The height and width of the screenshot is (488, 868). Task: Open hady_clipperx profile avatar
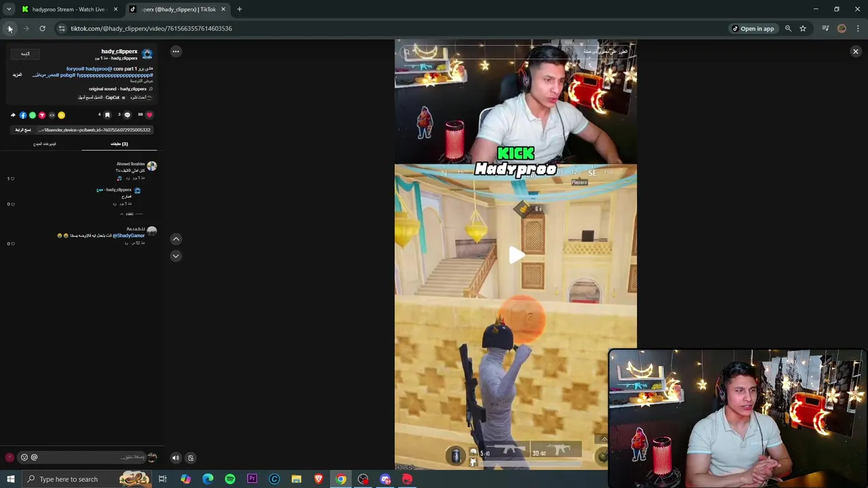(x=148, y=54)
